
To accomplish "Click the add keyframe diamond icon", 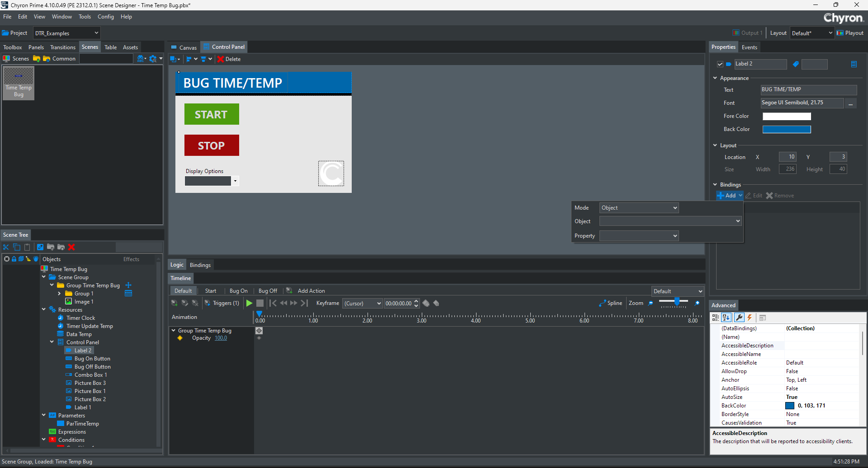I will tap(426, 303).
